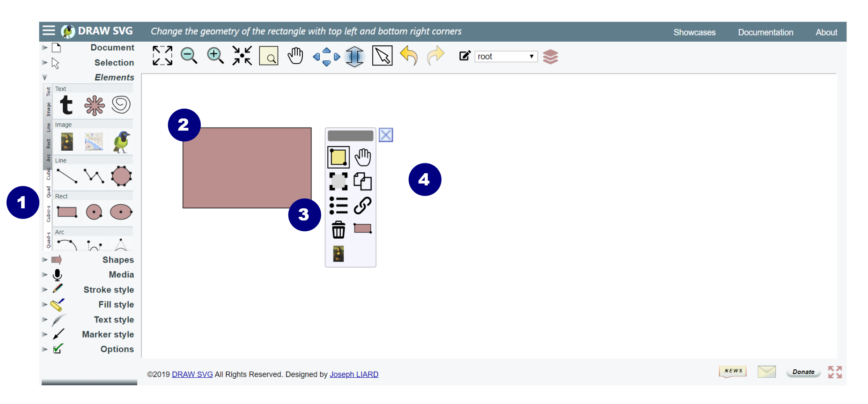Insert the Mona Lisa image element

[67, 141]
